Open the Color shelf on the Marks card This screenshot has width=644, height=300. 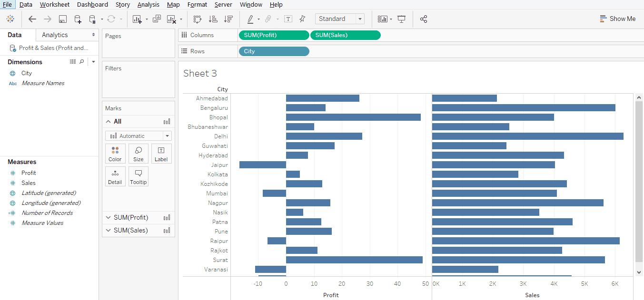click(x=115, y=153)
